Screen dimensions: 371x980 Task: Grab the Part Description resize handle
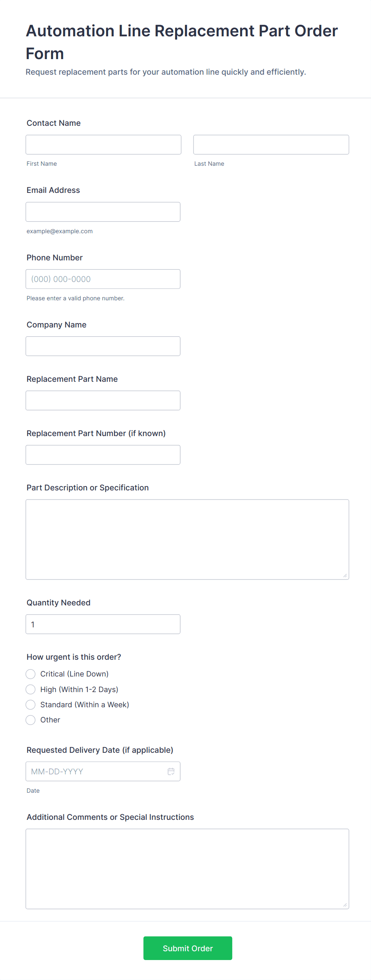pos(345,575)
